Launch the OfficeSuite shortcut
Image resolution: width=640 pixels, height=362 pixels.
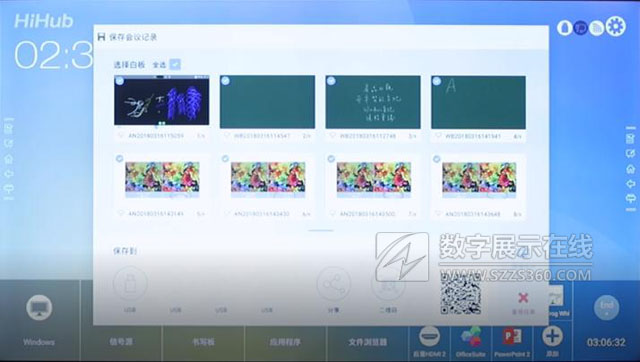[x=471, y=338]
